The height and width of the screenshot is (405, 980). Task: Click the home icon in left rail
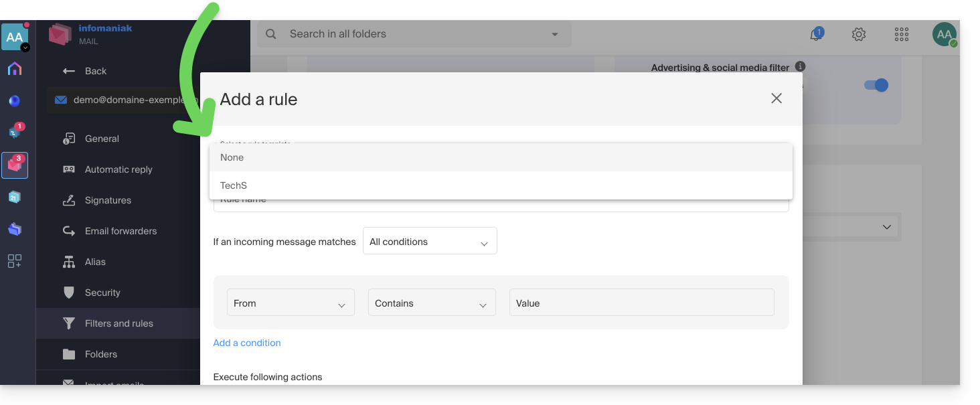pos(15,69)
